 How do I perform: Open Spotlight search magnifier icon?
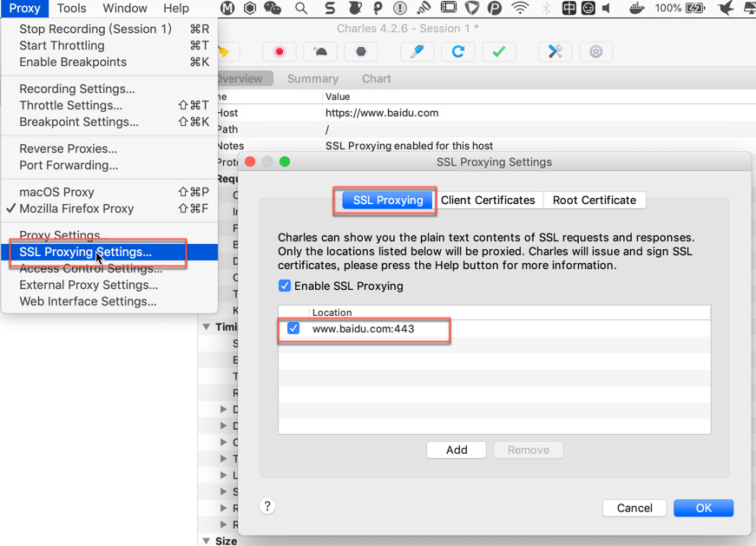point(301,8)
